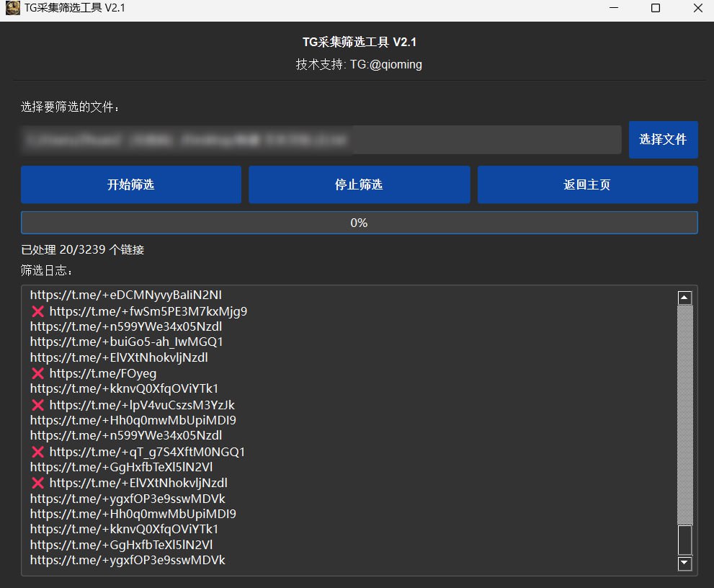Return home using the 返回主页 button
Image resolution: width=714 pixels, height=588 pixels.
pyautogui.click(x=587, y=184)
